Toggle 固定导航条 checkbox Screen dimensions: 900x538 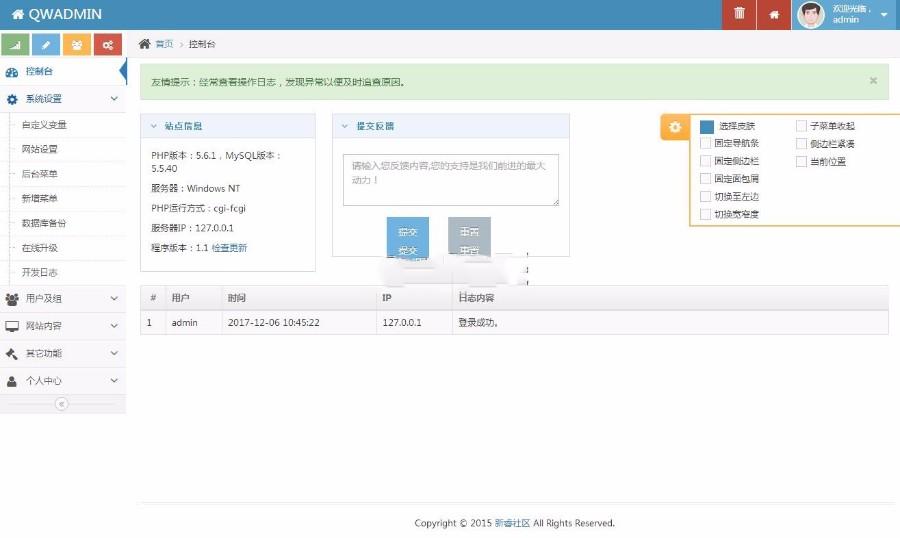[706, 143]
